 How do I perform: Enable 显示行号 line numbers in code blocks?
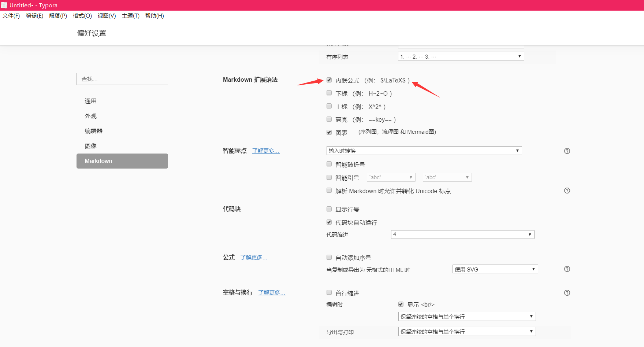(329, 208)
